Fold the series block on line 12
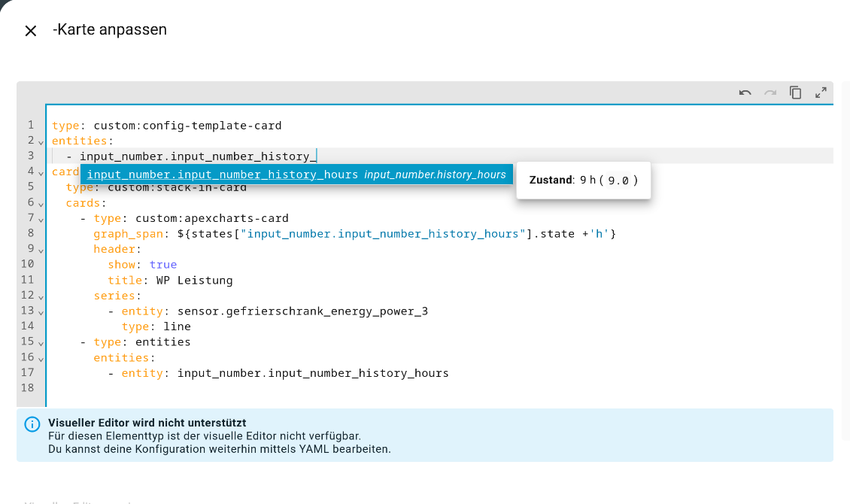The image size is (850, 504). tap(41, 296)
